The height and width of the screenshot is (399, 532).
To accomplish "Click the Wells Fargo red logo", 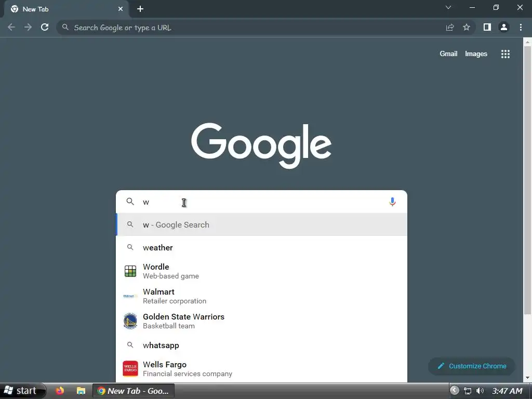I will coord(130,369).
